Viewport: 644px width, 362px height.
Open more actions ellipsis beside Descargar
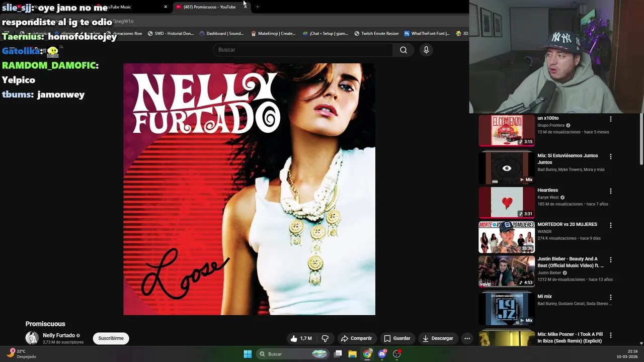[467, 338]
